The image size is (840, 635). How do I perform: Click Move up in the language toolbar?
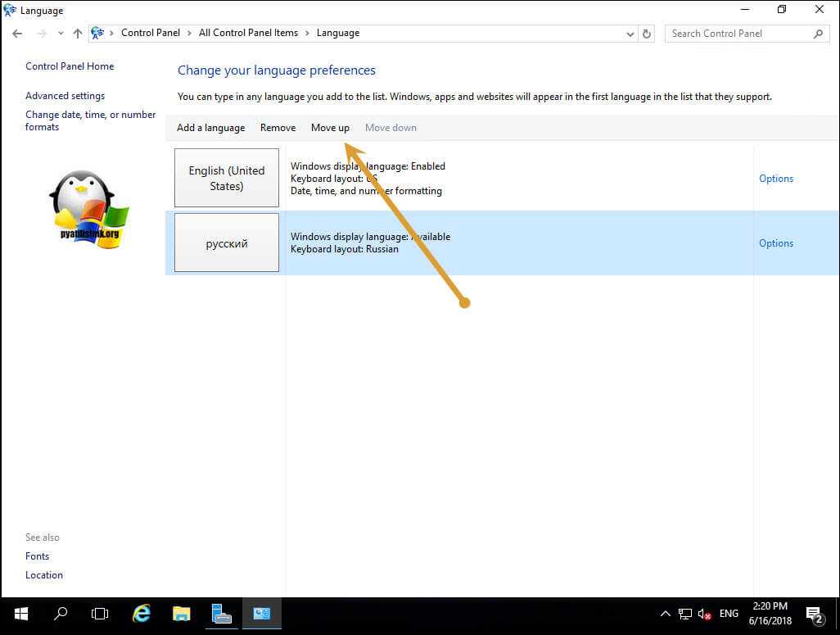[x=330, y=128]
